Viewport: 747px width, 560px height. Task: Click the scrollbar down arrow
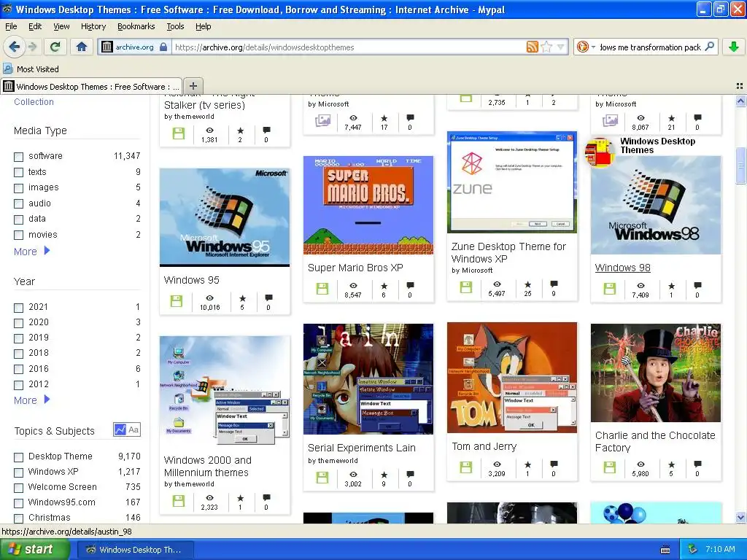(740, 517)
